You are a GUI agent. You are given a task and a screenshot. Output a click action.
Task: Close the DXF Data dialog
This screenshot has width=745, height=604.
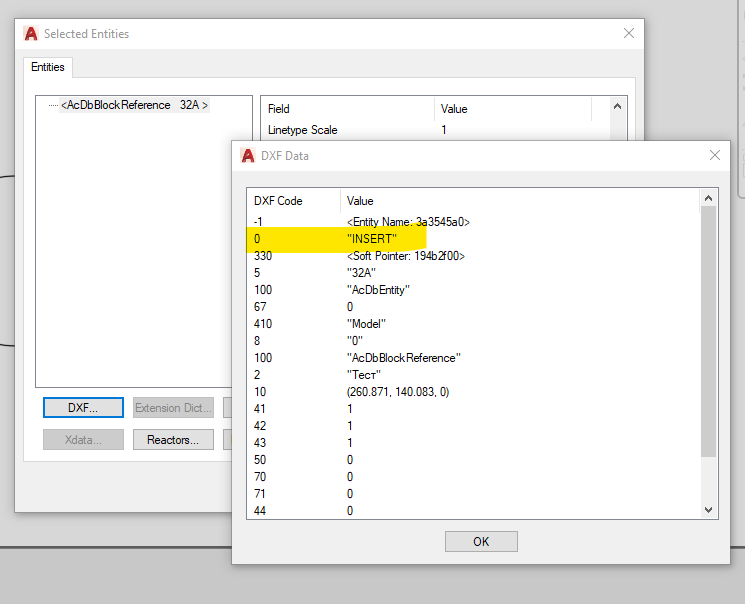pos(715,155)
